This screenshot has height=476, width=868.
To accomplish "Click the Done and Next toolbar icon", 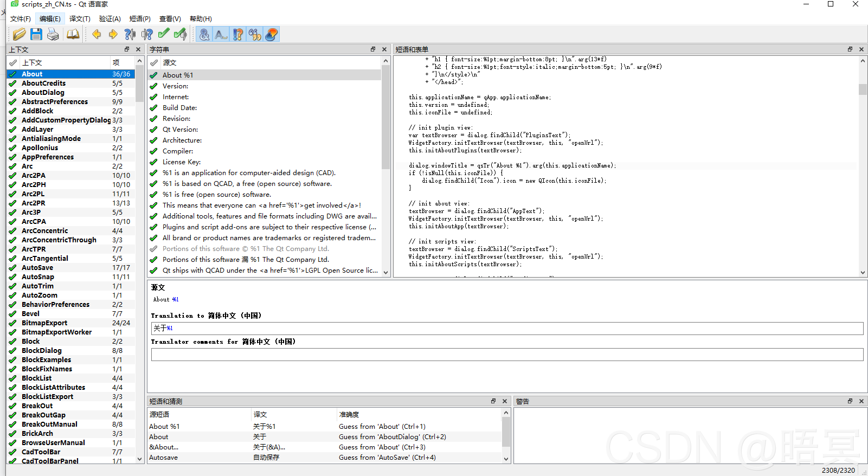I will pyautogui.click(x=181, y=34).
